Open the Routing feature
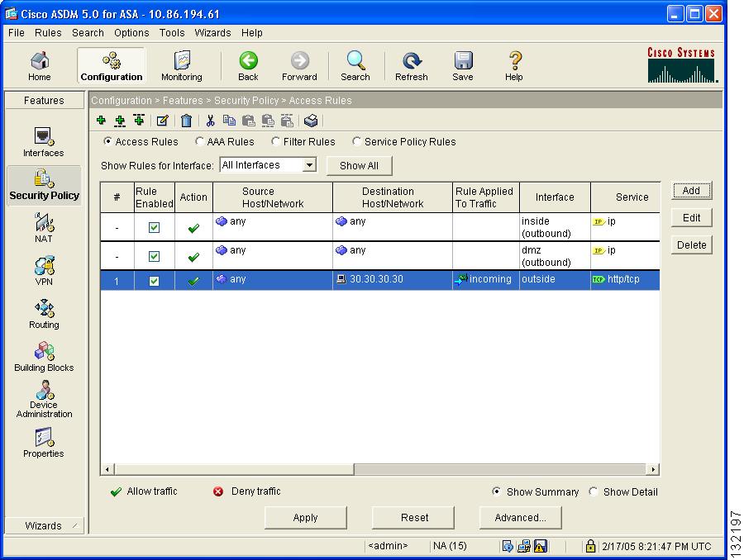 [x=44, y=314]
